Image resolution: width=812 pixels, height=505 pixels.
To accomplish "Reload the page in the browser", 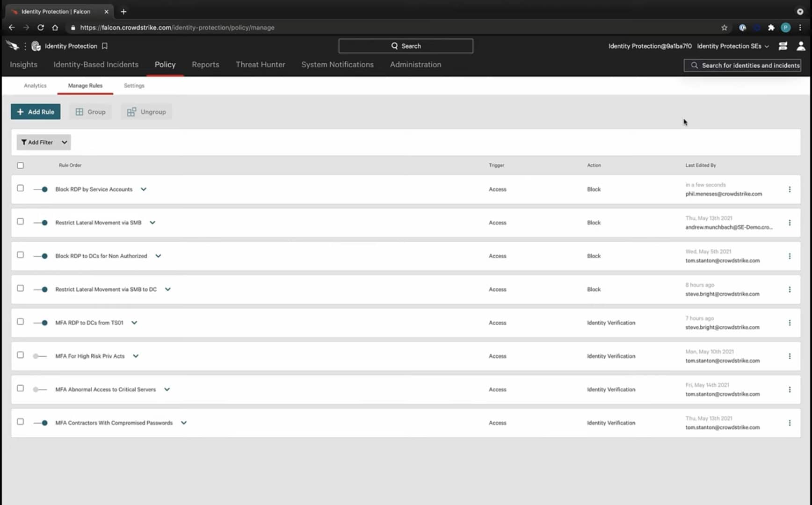I will coord(41,28).
